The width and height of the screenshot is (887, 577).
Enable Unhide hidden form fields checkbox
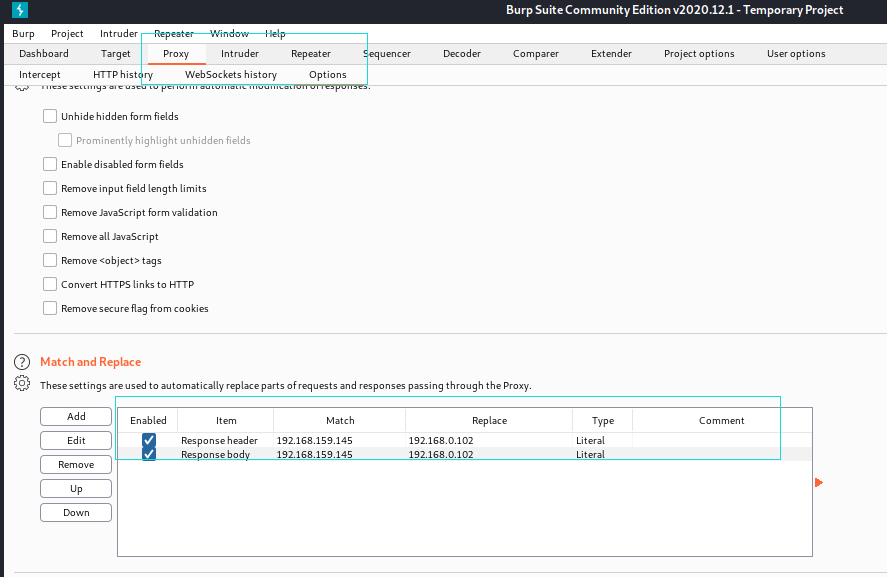click(50, 117)
